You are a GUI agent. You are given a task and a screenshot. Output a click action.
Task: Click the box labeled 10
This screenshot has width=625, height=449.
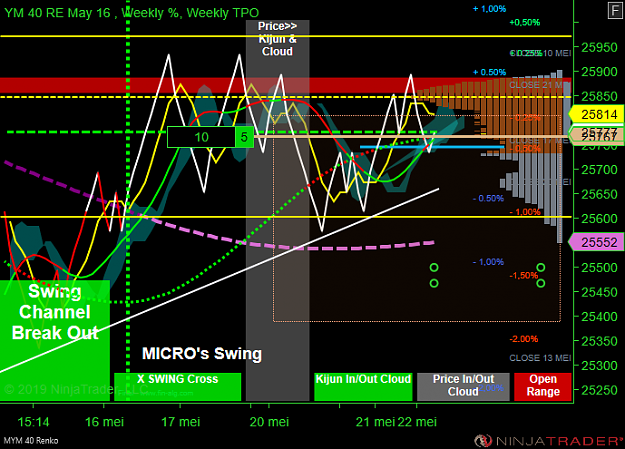201,137
